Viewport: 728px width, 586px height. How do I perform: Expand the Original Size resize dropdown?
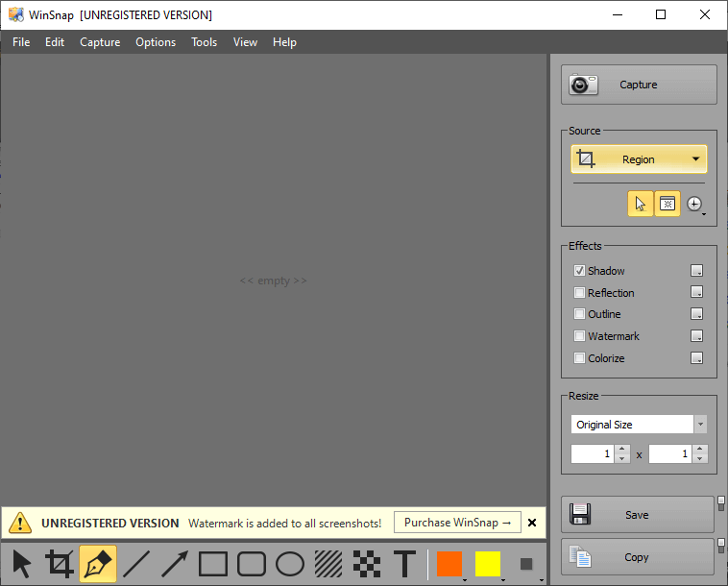700,425
